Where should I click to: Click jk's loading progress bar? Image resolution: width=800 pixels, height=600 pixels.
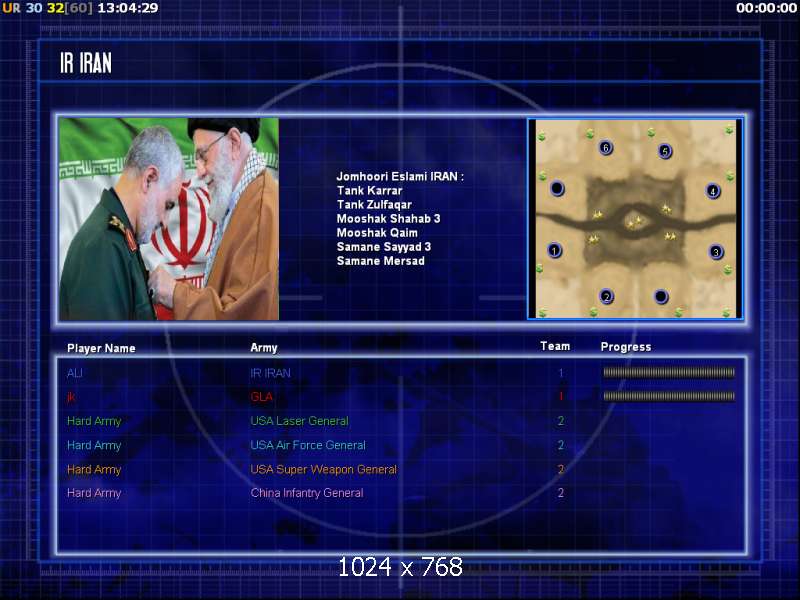669,396
